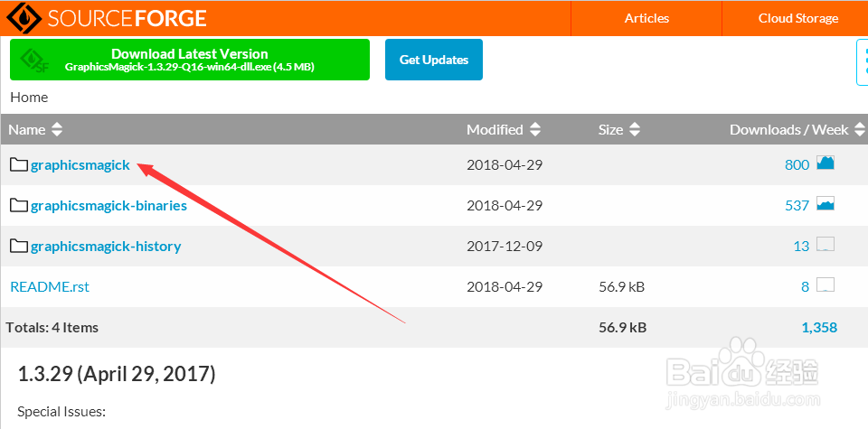This screenshot has height=429, width=868.
Task: Sort by Name column arrows
Action: [x=56, y=130]
